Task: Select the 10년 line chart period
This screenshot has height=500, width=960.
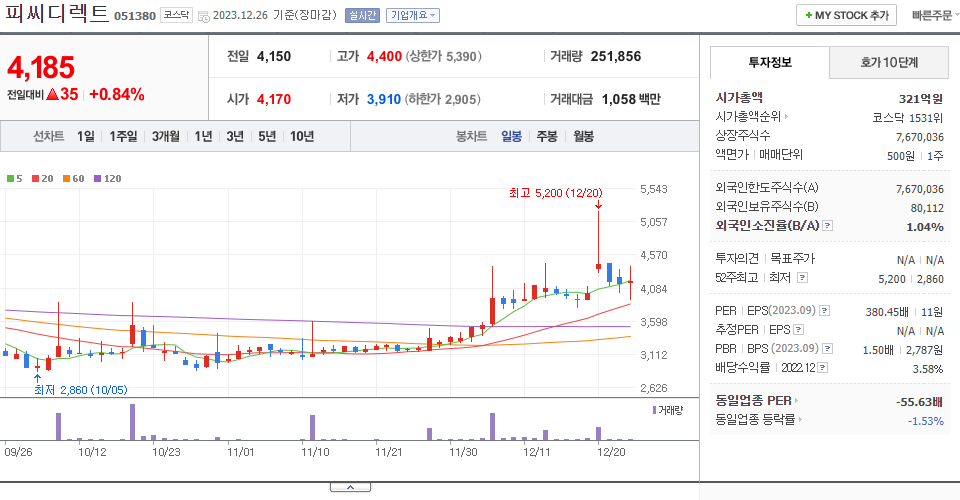Action: point(302,136)
